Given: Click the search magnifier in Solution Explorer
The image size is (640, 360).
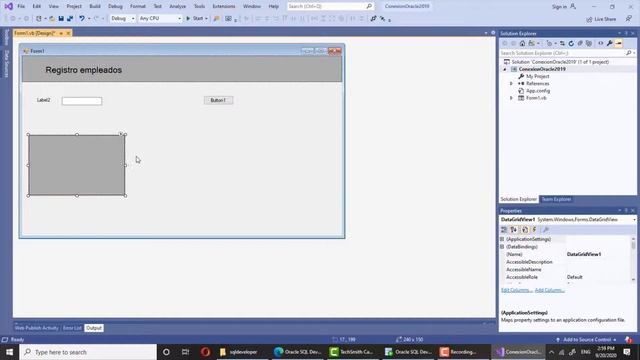Looking at the screenshot, I should pyautogui.click(x=629, y=53).
